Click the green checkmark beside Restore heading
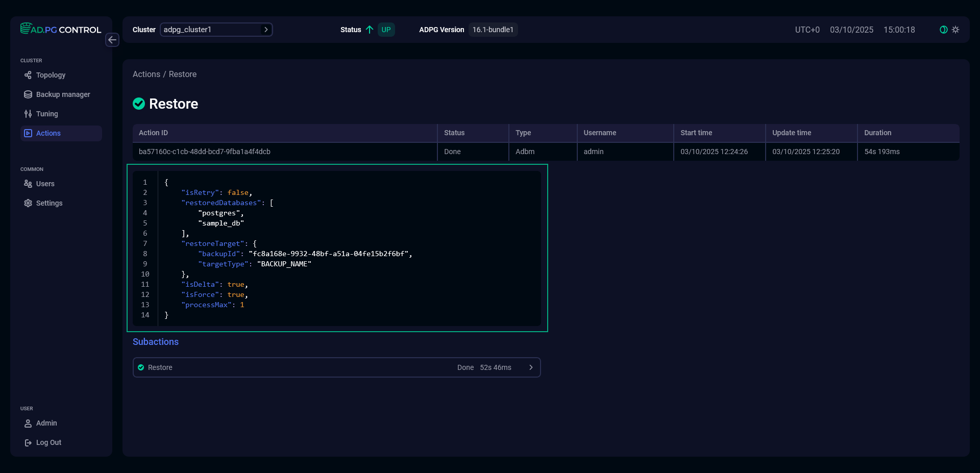Screen dimensions: 980x473 (x=138, y=104)
